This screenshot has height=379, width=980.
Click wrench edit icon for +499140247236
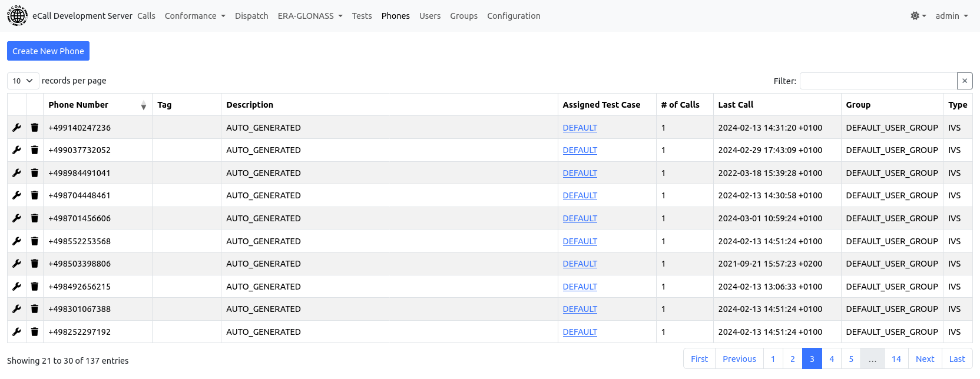click(16, 128)
